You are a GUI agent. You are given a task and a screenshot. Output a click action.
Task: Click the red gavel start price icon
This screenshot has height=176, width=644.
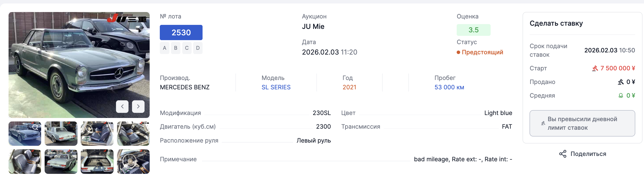coord(595,68)
